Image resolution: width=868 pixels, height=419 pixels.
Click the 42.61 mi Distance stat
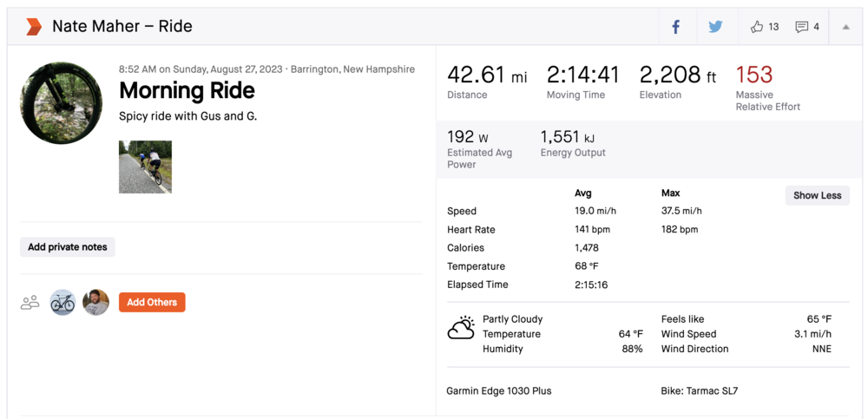point(486,76)
